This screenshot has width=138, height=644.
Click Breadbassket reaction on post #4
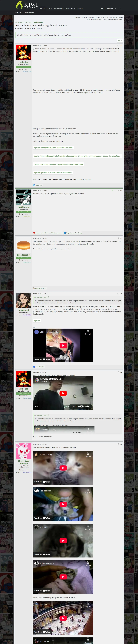pos(40,367)
